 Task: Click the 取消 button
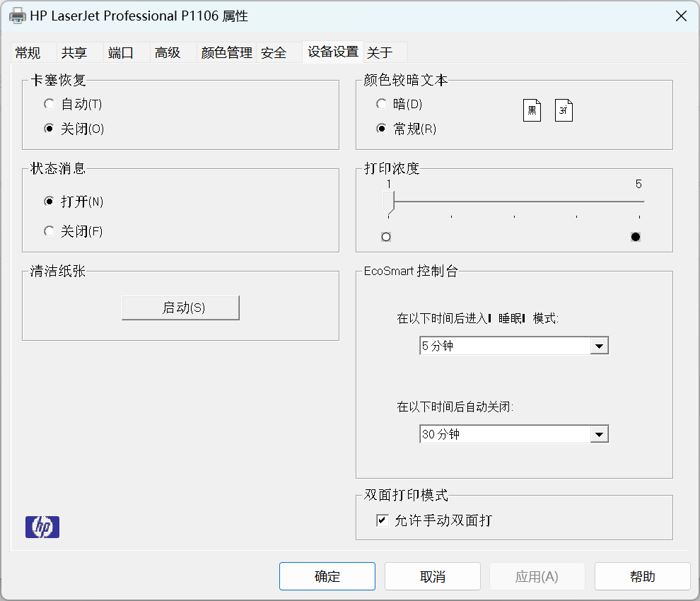coord(432,576)
